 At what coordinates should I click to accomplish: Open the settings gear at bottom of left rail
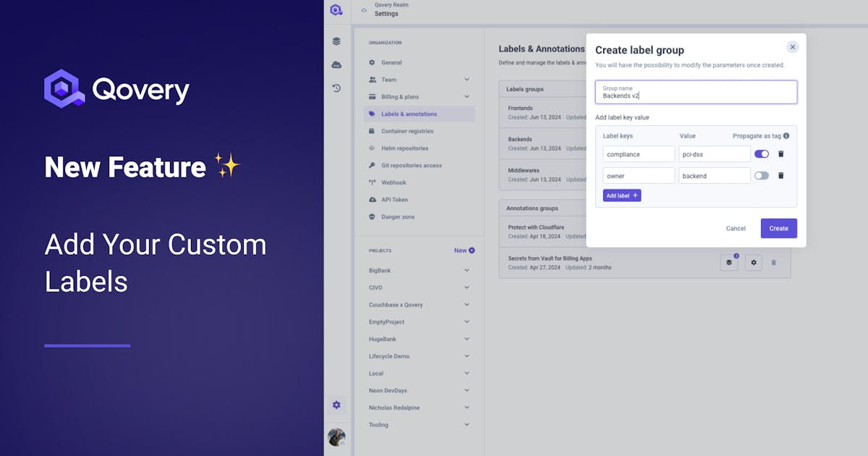tap(336, 405)
